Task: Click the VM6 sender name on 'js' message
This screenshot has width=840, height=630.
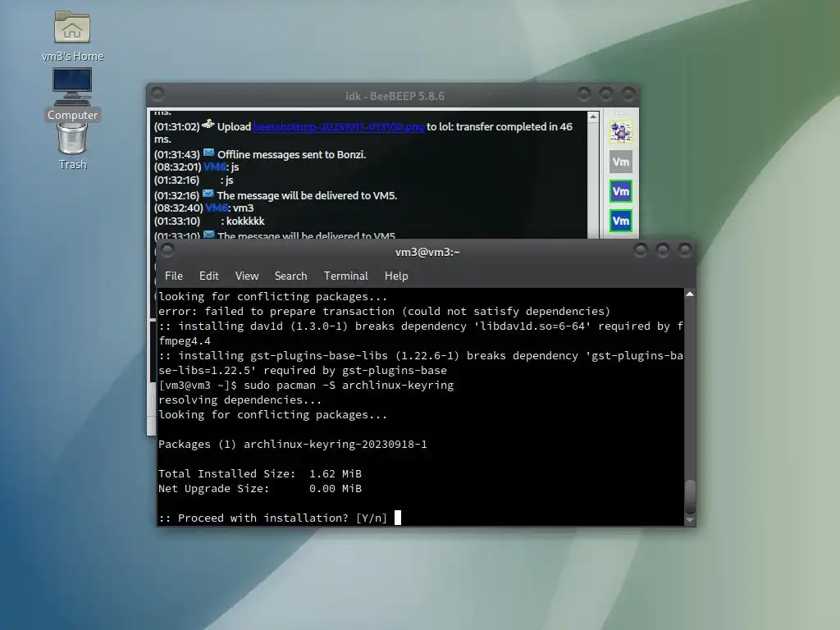Action: coord(214,167)
